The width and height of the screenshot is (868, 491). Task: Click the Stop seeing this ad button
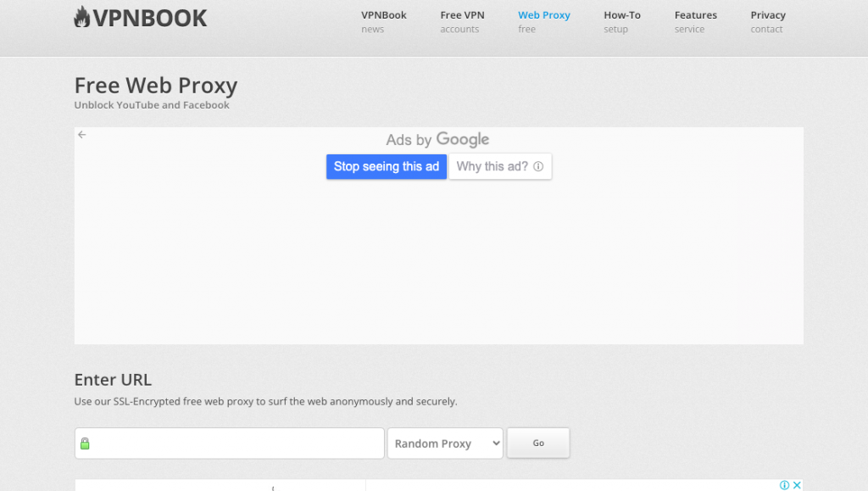(387, 166)
